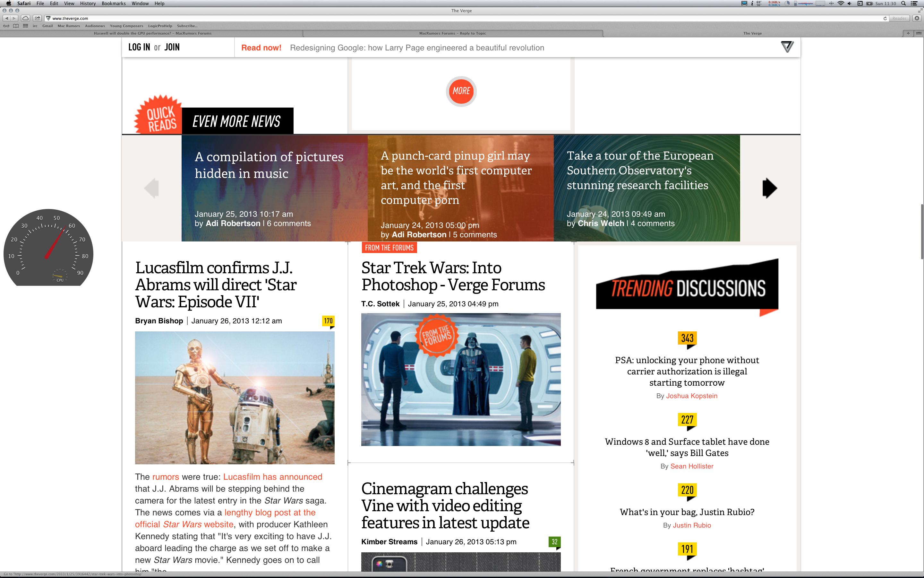Click AirPlay display menu bar icon
This screenshot has height=578, width=924.
(x=744, y=4)
